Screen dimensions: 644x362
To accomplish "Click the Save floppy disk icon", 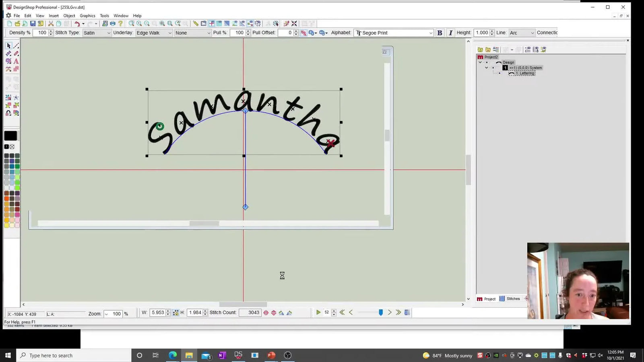I will click(x=33, y=24).
